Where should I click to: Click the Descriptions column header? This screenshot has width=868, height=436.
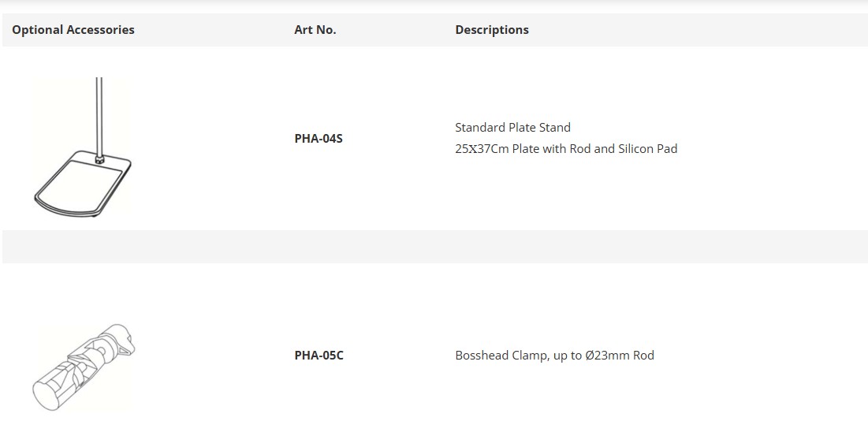tap(492, 30)
